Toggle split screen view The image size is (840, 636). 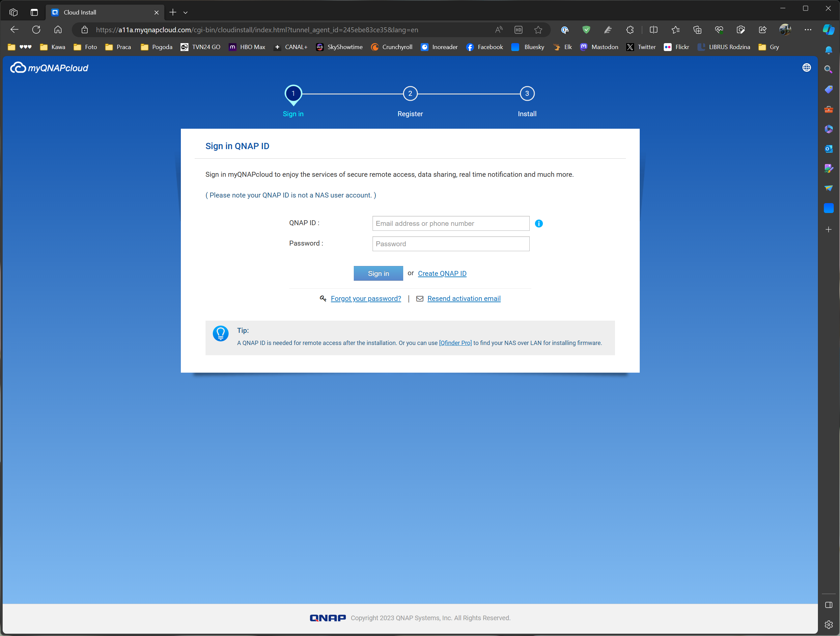coord(653,30)
